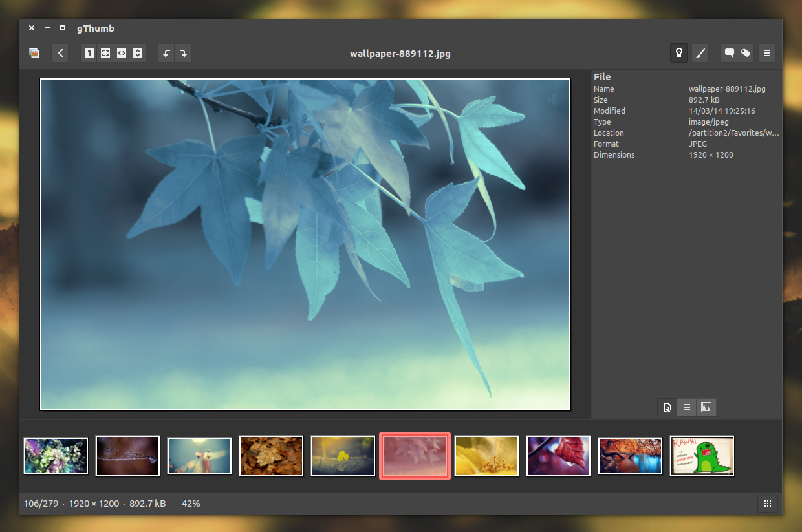Fit the image to window height
Viewport: 802px width, 532px height.
click(x=137, y=53)
